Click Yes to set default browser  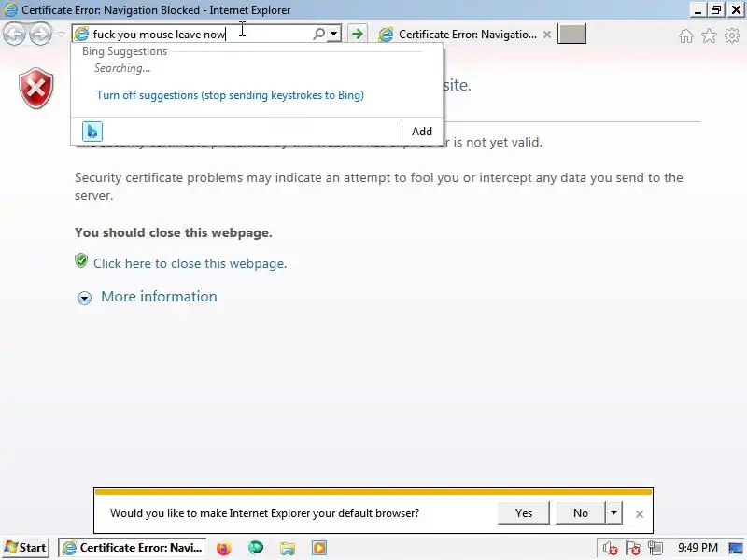(x=524, y=512)
